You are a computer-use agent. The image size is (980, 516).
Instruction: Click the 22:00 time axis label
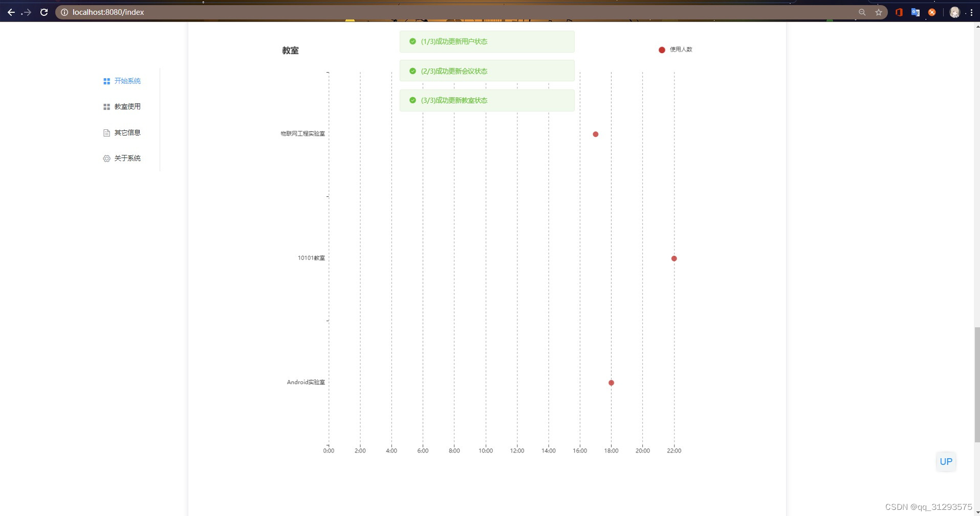click(x=674, y=451)
